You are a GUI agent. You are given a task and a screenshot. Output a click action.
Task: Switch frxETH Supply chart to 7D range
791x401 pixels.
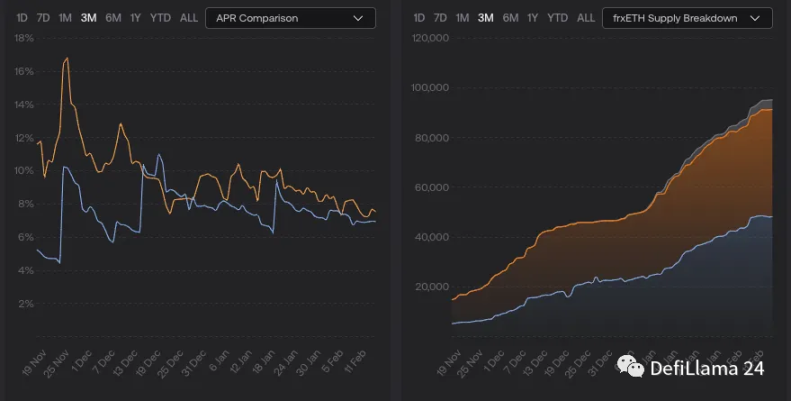[439, 18]
